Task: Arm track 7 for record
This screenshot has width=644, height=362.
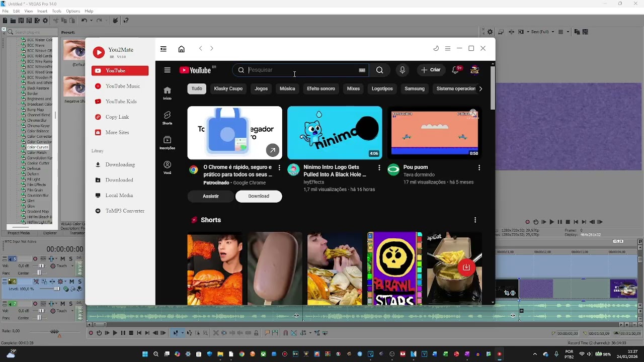Action: click(35, 304)
